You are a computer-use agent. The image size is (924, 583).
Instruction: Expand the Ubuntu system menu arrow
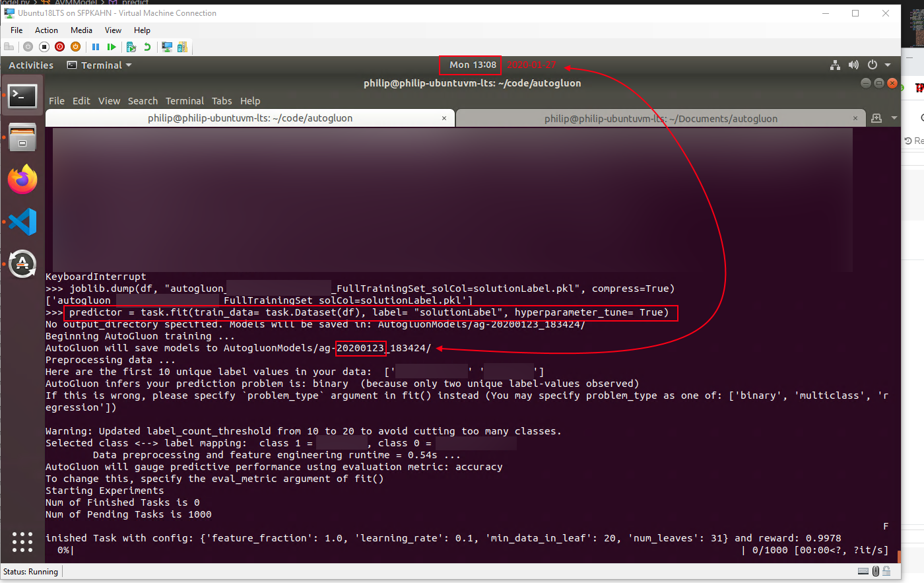tap(888, 65)
